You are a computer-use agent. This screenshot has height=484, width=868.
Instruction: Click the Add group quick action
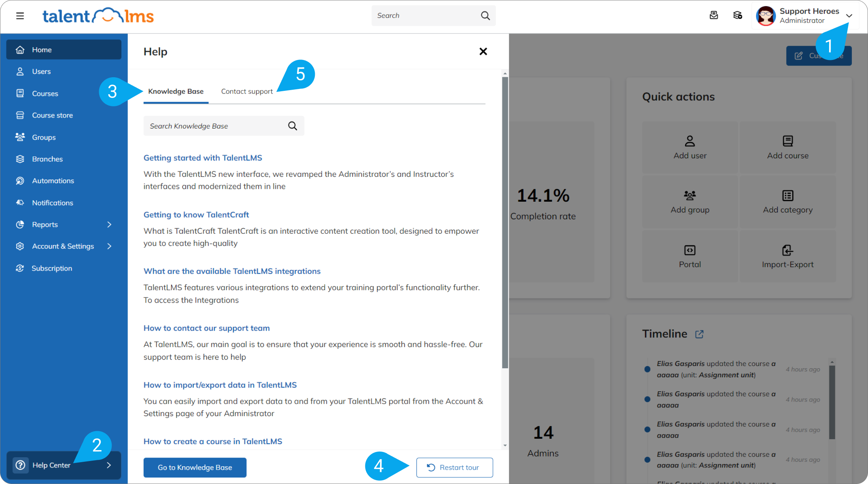coord(690,202)
